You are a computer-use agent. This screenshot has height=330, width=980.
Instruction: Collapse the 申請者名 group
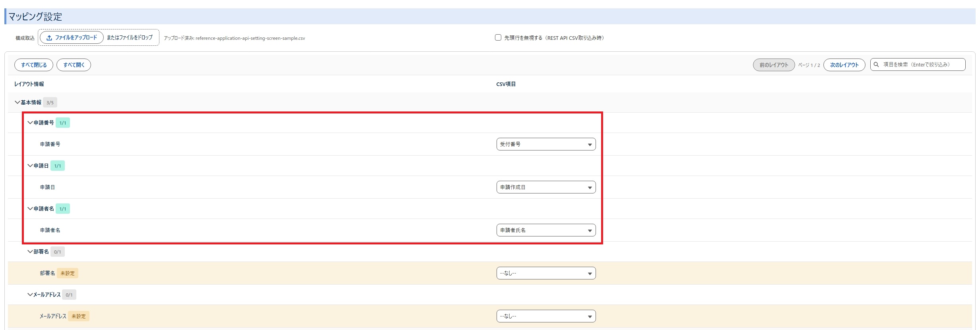pos(30,209)
